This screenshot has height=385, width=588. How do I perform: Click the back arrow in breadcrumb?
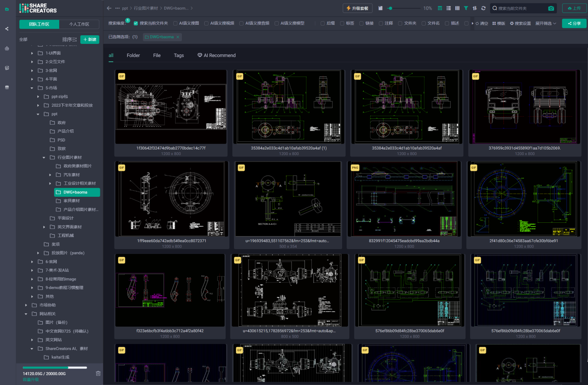[109, 8]
